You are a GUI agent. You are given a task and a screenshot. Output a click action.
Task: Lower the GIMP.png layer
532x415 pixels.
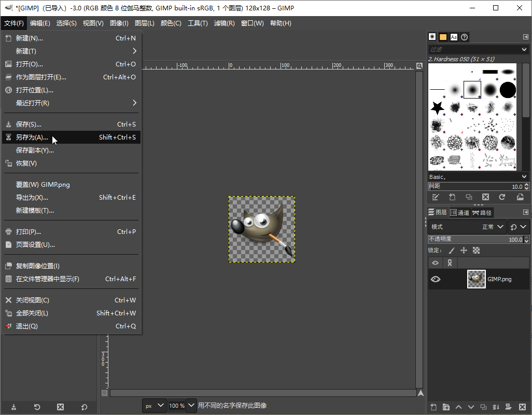471,407
